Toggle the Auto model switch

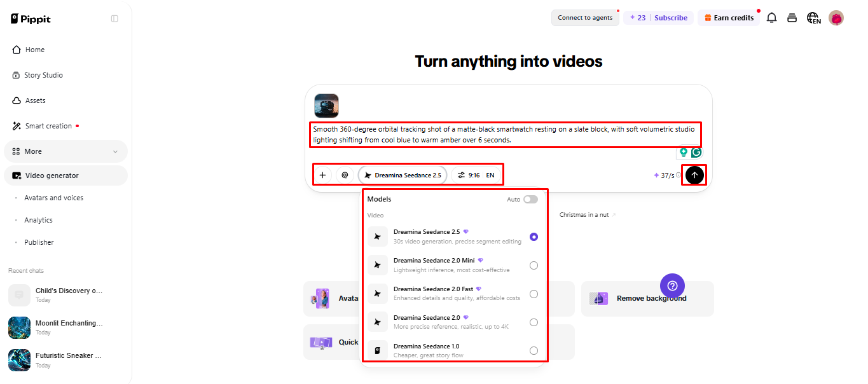point(530,199)
